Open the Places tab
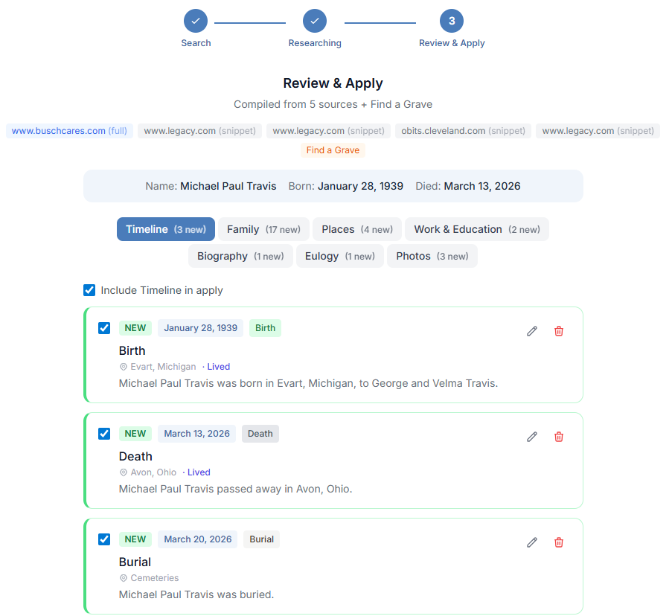 click(x=356, y=229)
